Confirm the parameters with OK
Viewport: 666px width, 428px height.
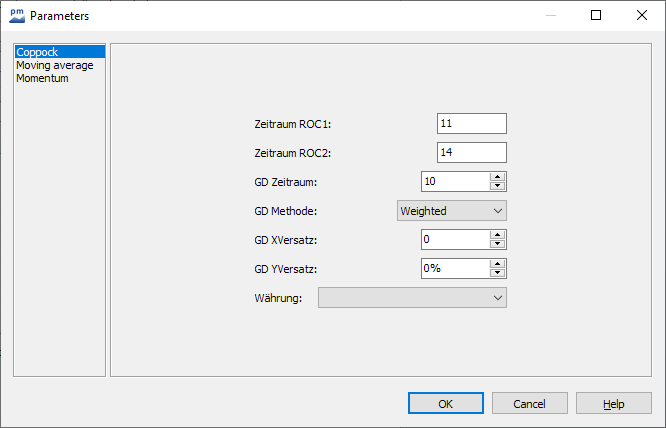(446, 404)
